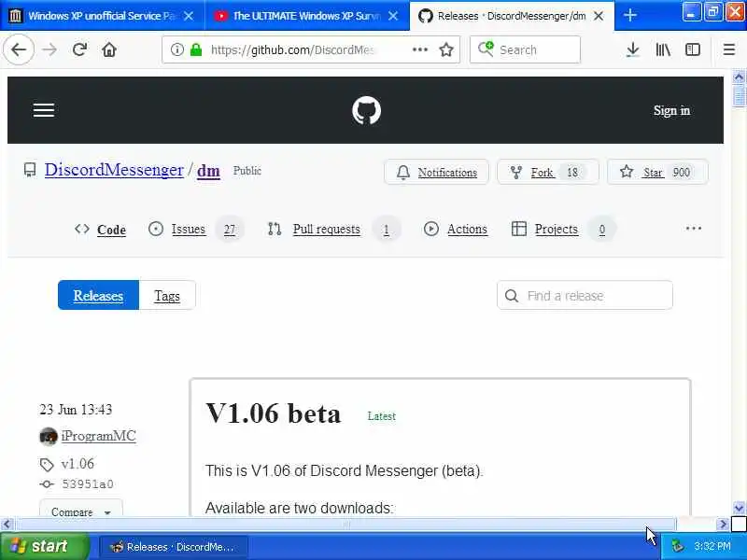Open page actions three-dot menu
Screen dimensions: 747x560
[419, 49]
